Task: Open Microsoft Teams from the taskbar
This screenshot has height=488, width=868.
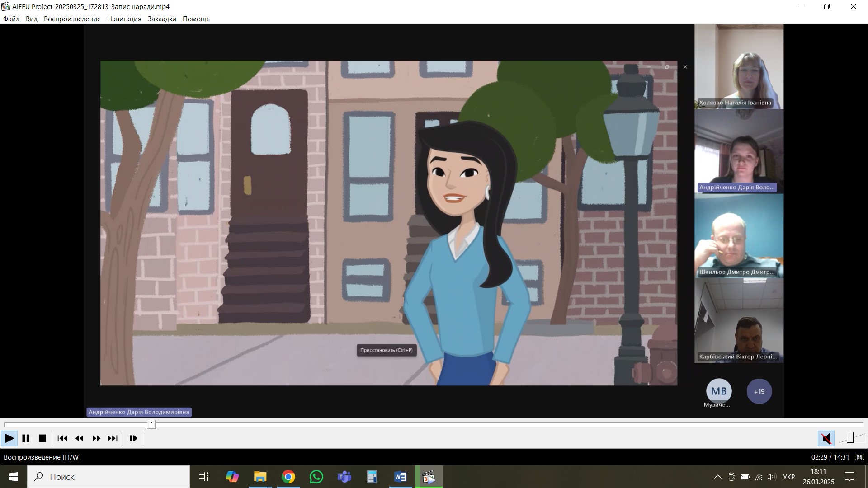Action: click(x=344, y=477)
